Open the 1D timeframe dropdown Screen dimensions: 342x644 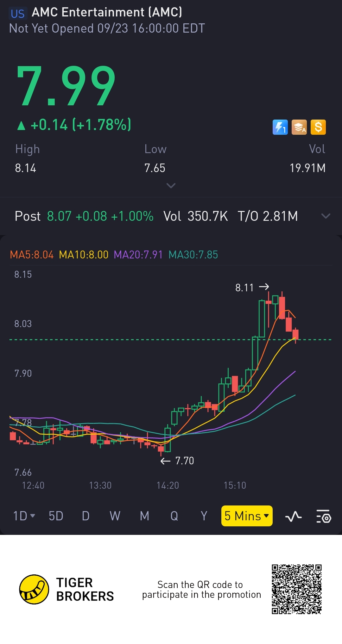(24, 516)
